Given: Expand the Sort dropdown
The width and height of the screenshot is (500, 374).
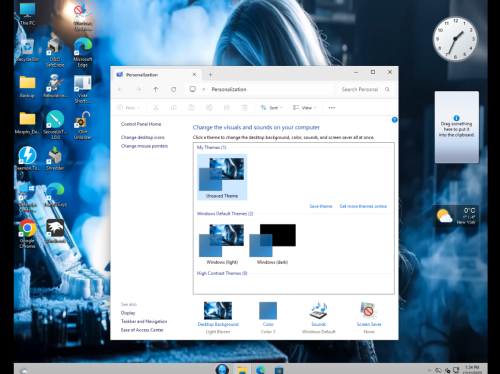Looking at the screenshot, I should point(272,108).
